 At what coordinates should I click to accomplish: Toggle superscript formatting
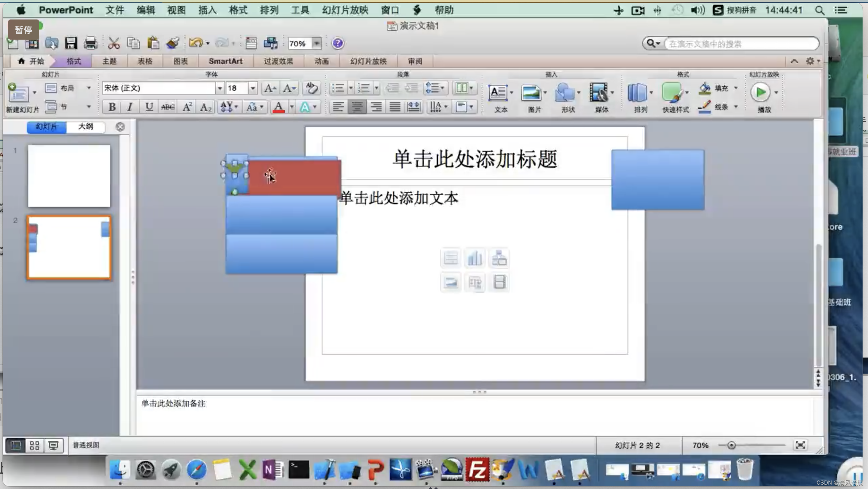(187, 107)
